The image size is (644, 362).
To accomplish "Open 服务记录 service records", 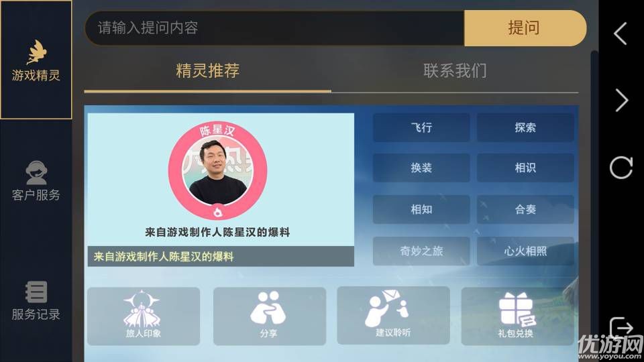I will coord(36,301).
